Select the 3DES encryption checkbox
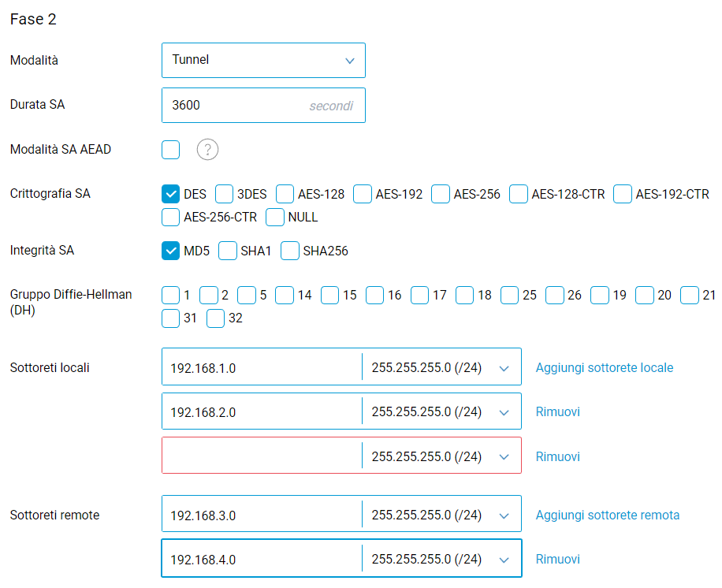The image size is (722, 588). click(x=225, y=194)
